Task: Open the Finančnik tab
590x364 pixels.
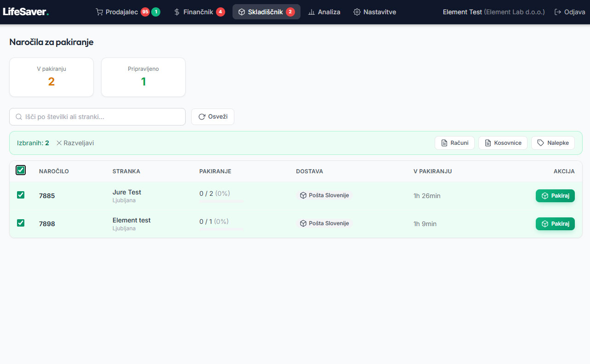Action: 199,12
